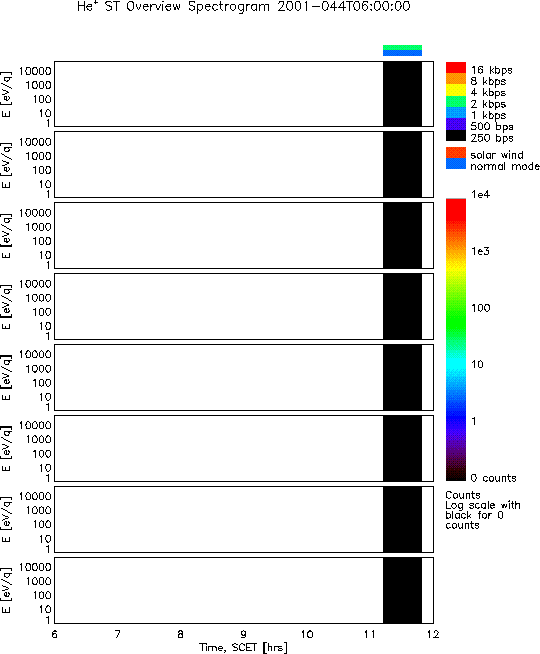Select the "8" hour tick label

click(181, 634)
